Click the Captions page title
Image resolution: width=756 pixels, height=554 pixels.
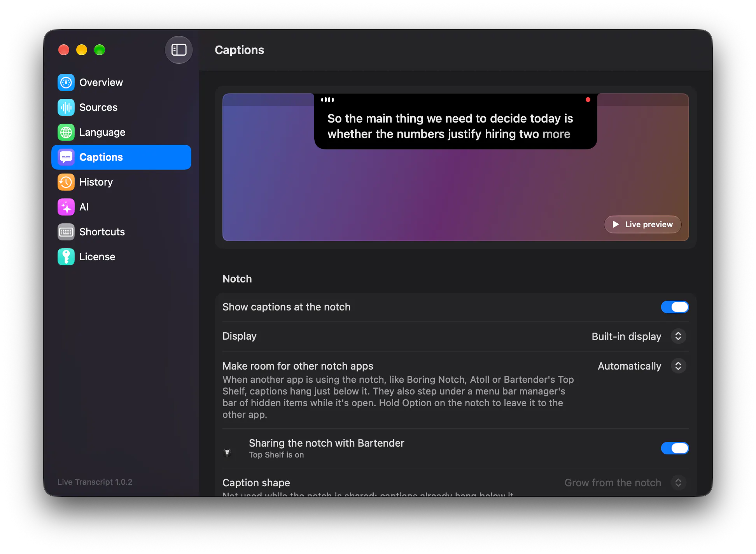pyautogui.click(x=240, y=50)
